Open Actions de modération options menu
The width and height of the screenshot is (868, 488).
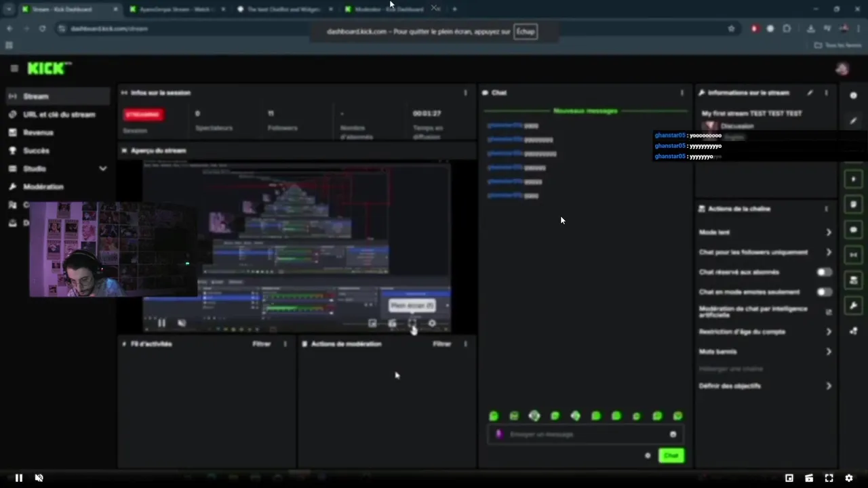(x=465, y=344)
